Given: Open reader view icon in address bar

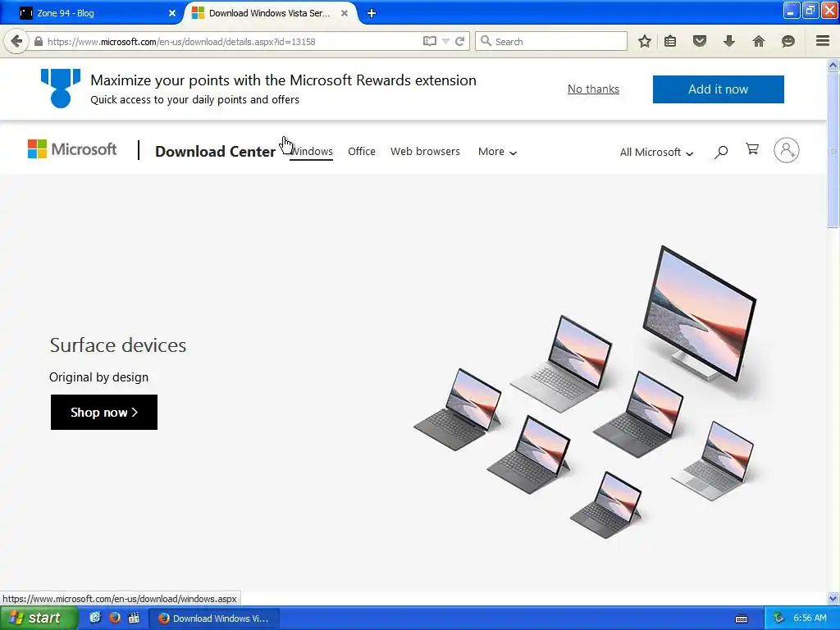Looking at the screenshot, I should (x=429, y=41).
